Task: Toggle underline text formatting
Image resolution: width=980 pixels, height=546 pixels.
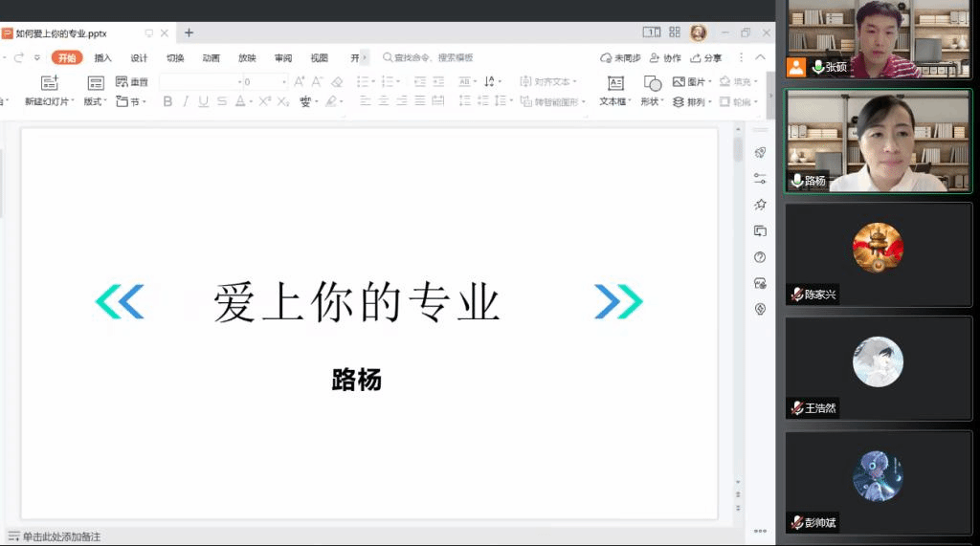Action: point(203,101)
